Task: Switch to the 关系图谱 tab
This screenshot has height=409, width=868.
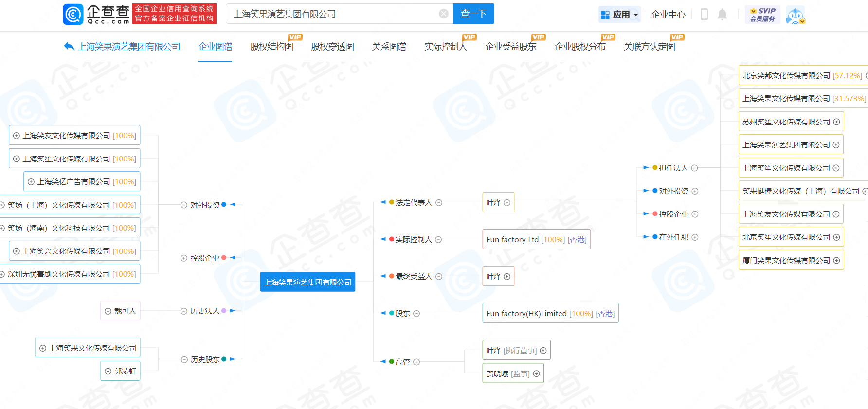Action: pyautogui.click(x=389, y=47)
